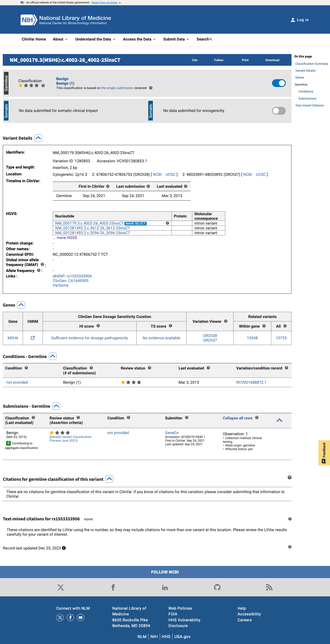Click help icon next to HI score
Screen dimensions: 330x644
pos(98,326)
